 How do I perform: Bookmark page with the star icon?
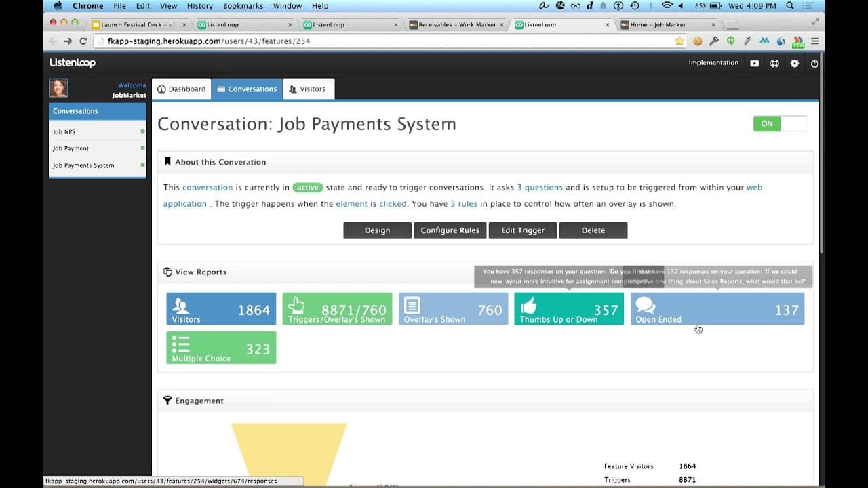pyautogui.click(x=679, y=41)
